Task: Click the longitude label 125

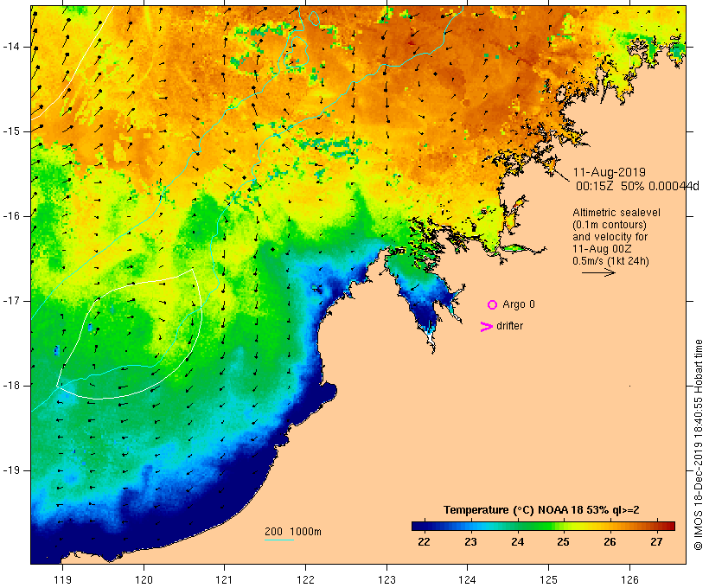Action: pos(549,579)
